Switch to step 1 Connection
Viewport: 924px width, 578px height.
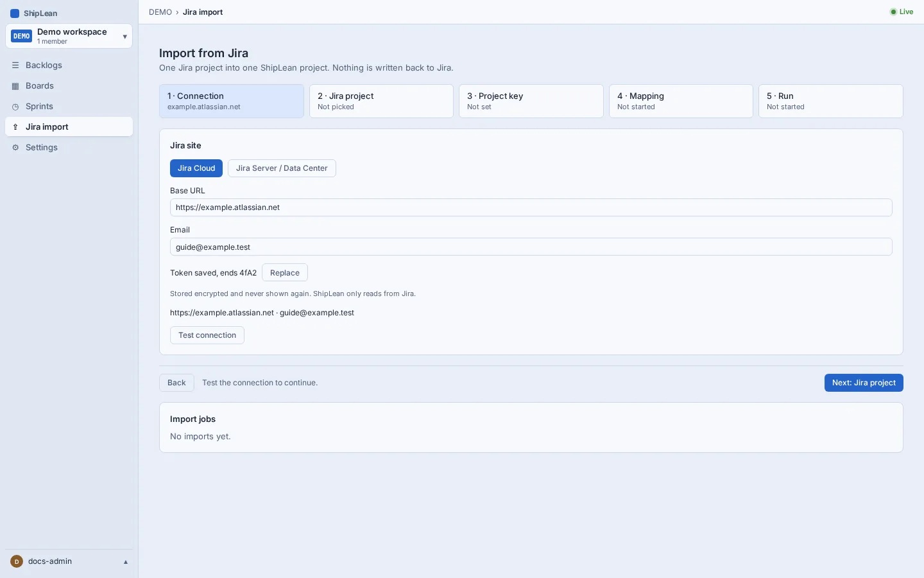point(232,101)
